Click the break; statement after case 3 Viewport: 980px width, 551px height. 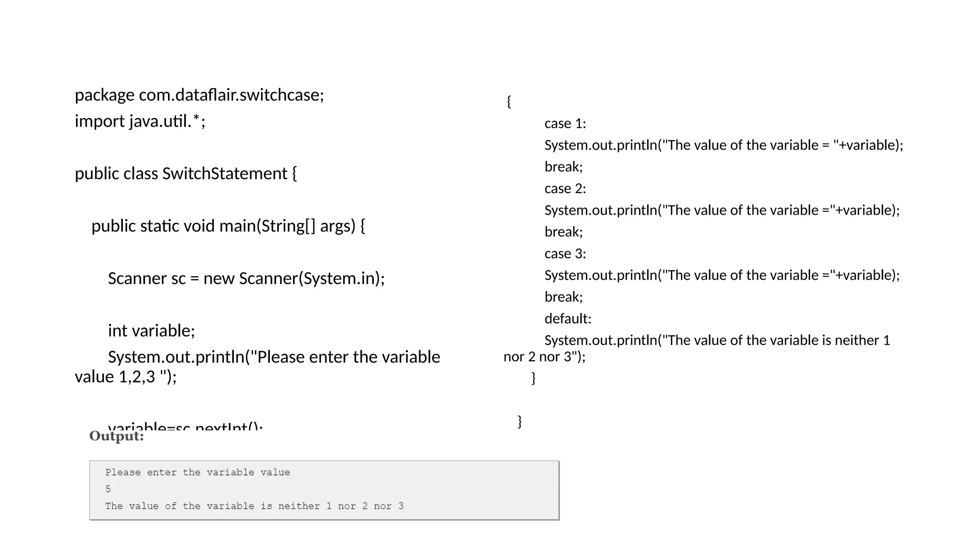(x=563, y=297)
